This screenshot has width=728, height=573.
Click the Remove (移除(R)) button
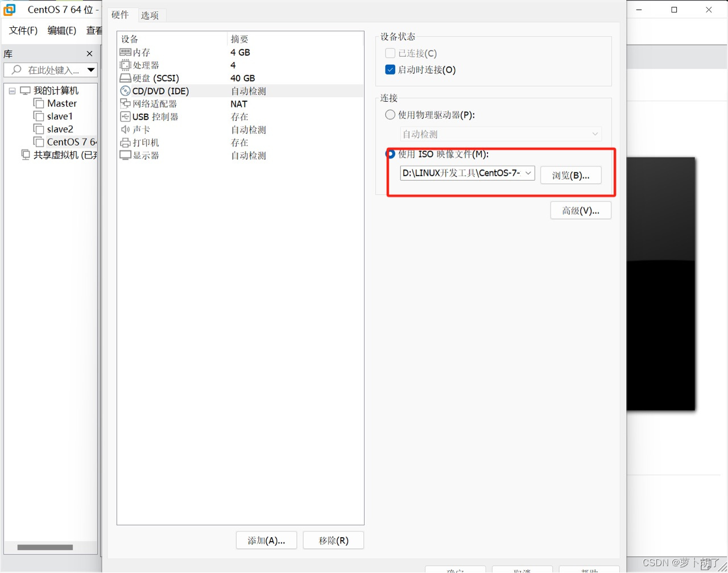point(333,540)
